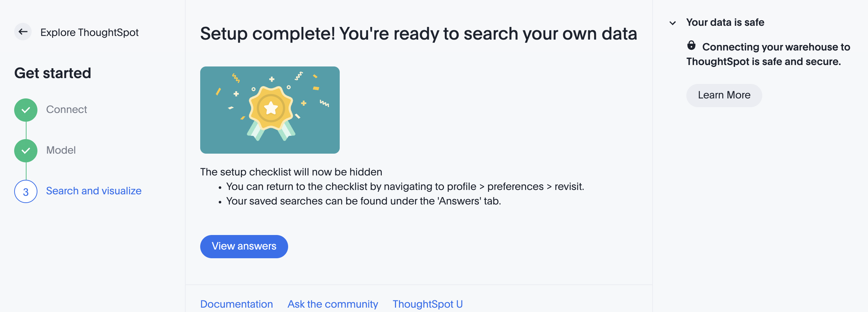This screenshot has width=868, height=312.
Task: Open Ask the community link
Action: click(x=333, y=304)
